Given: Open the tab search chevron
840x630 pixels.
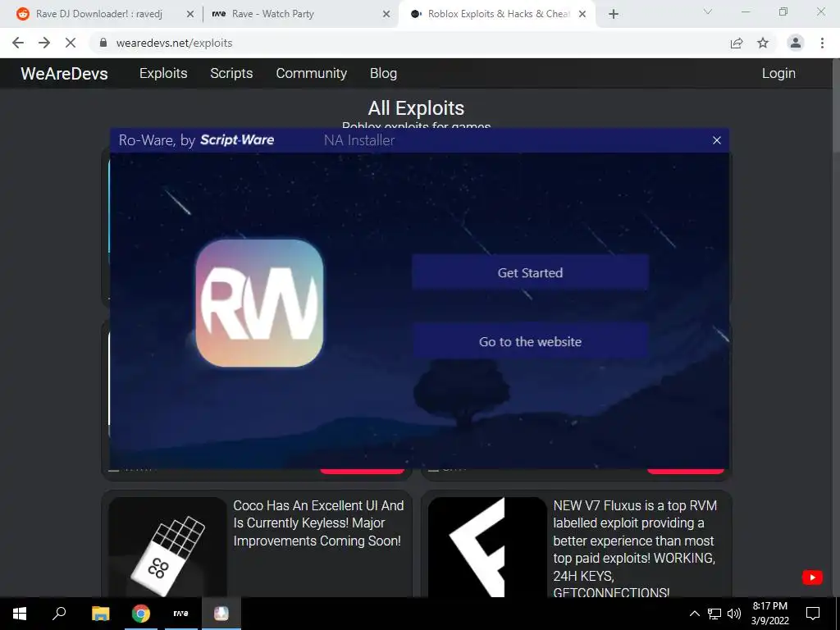Looking at the screenshot, I should pyautogui.click(x=708, y=11).
